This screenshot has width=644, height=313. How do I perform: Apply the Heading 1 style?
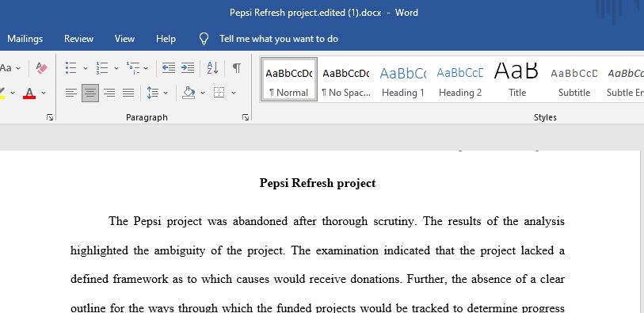click(402, 79)
